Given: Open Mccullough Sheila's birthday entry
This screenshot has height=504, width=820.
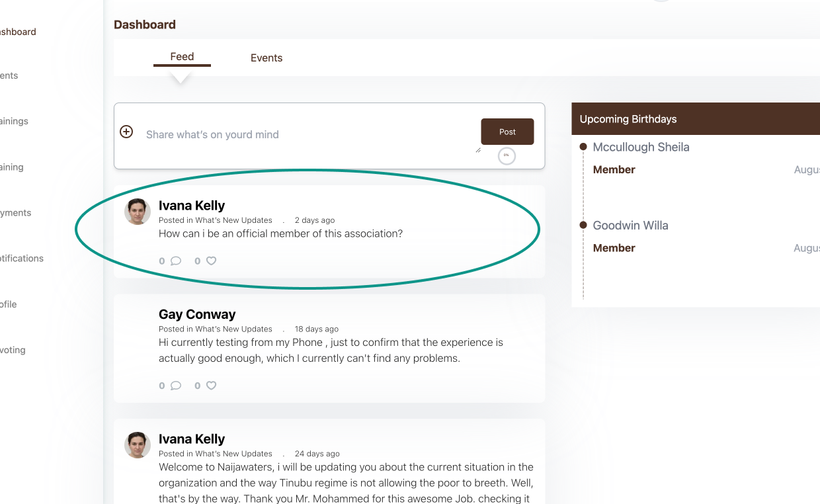Looking at the screenshot, I should coord(641,147).
